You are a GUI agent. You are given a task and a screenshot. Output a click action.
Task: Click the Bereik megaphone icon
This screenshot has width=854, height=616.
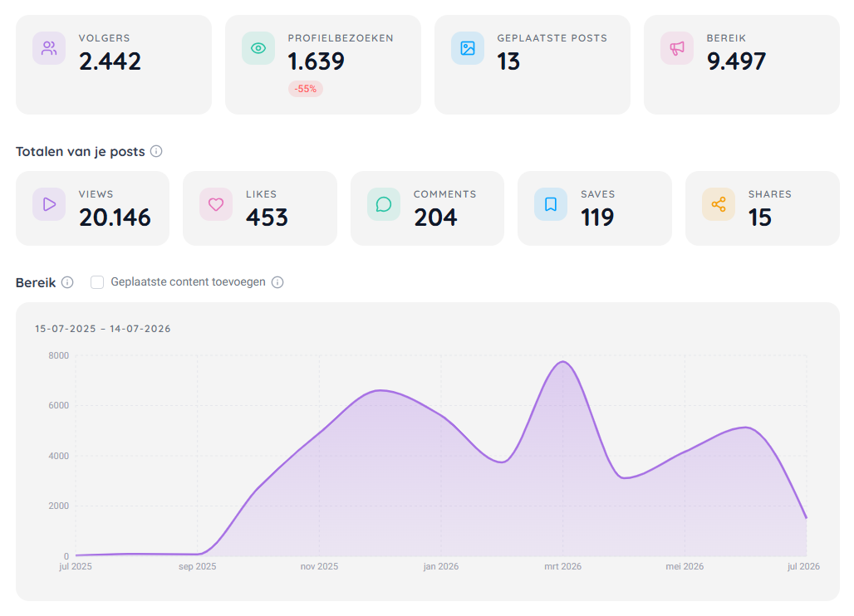tap(677, 48)
